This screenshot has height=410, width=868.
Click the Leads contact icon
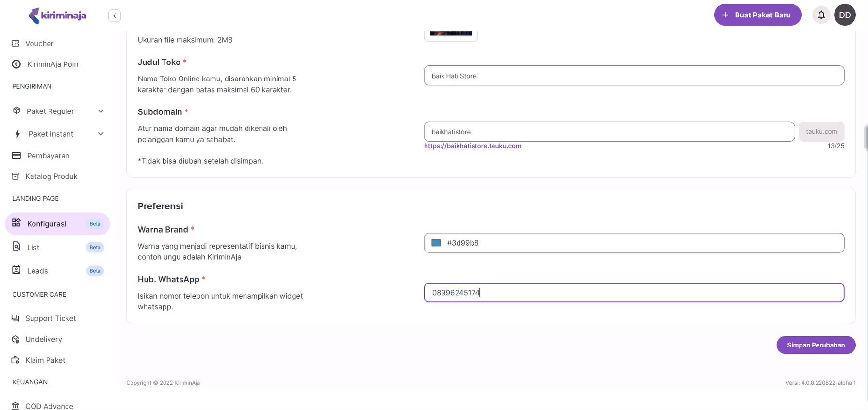(16, 270)
